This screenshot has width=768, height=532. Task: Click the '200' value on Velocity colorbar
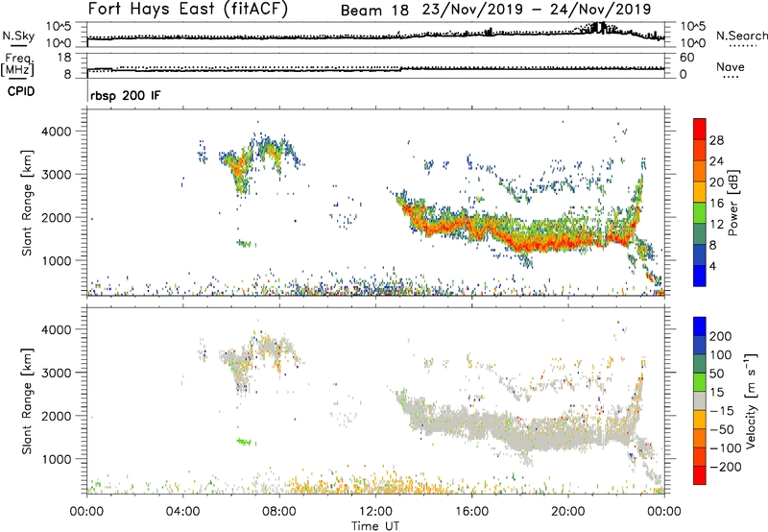(x=721, y=336)
